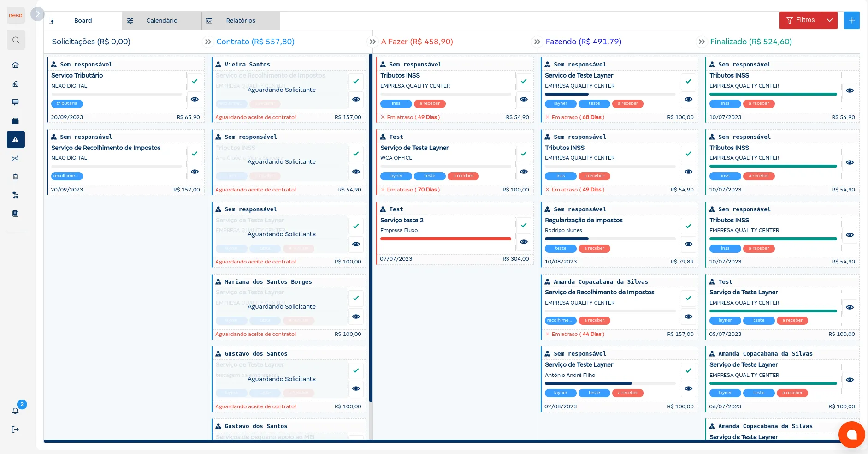This screenshot has height=454, width=868.
Task: Open the hierarchy tree sidebar icon
Action: point(15,195)
